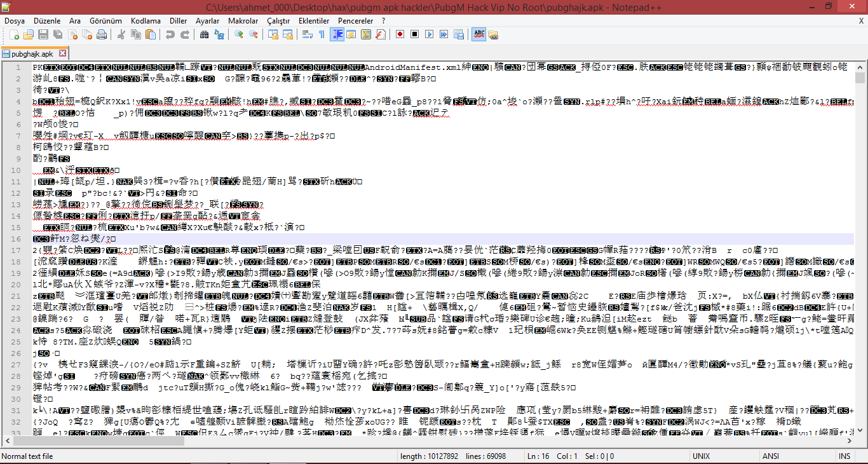Click the vertical scrollbar up arrow
868x464 pixels.
860,67
